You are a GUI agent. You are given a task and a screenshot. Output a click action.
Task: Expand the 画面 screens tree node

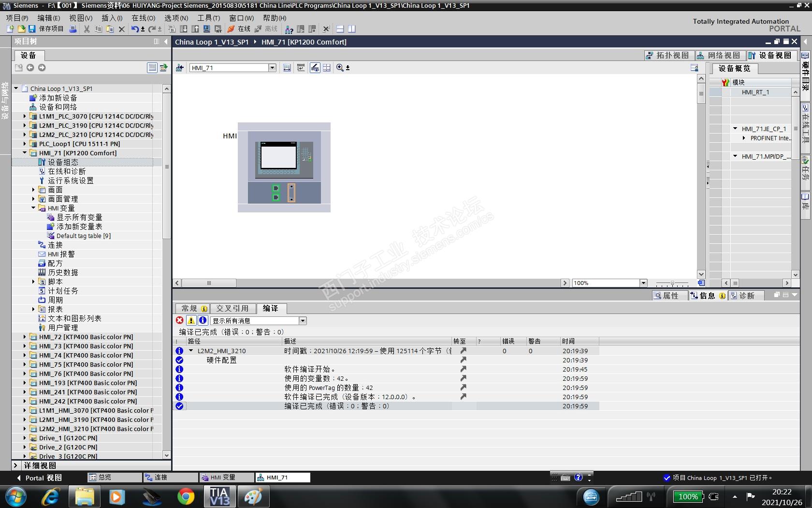pos(33,190)
